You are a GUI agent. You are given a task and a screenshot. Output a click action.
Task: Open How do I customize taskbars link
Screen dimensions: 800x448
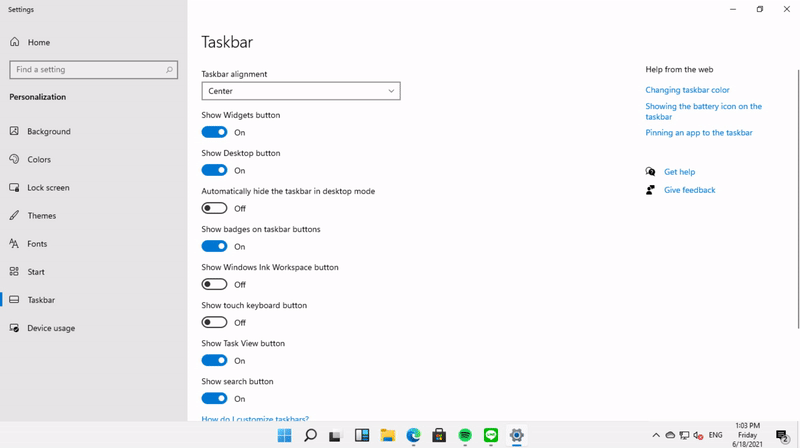coord(255,418)
